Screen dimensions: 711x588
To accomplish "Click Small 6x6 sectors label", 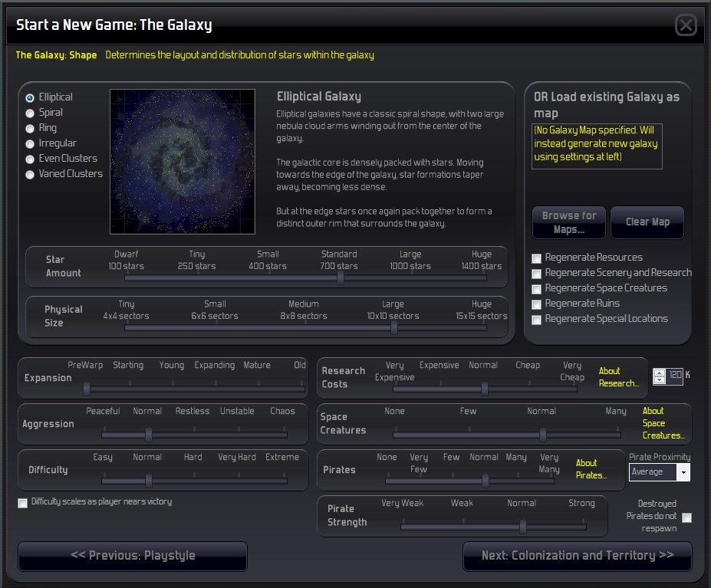I will coord(215,310).
